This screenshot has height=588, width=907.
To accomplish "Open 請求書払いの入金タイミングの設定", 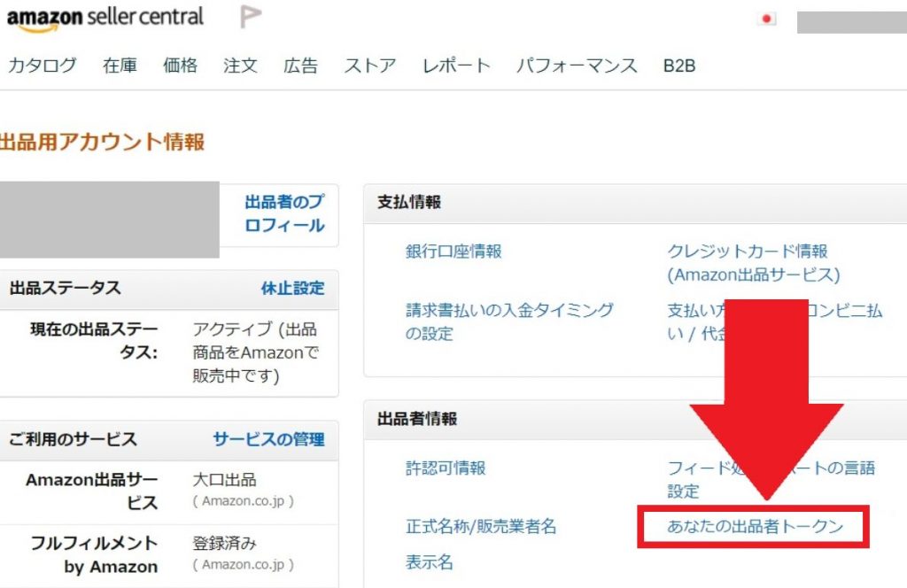I will (x=509, y=321).
